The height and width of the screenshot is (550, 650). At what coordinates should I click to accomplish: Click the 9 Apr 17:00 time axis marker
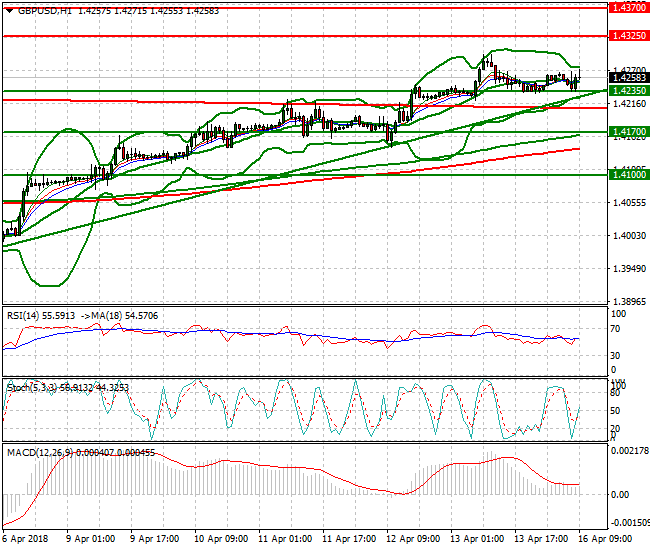point(156,539)
